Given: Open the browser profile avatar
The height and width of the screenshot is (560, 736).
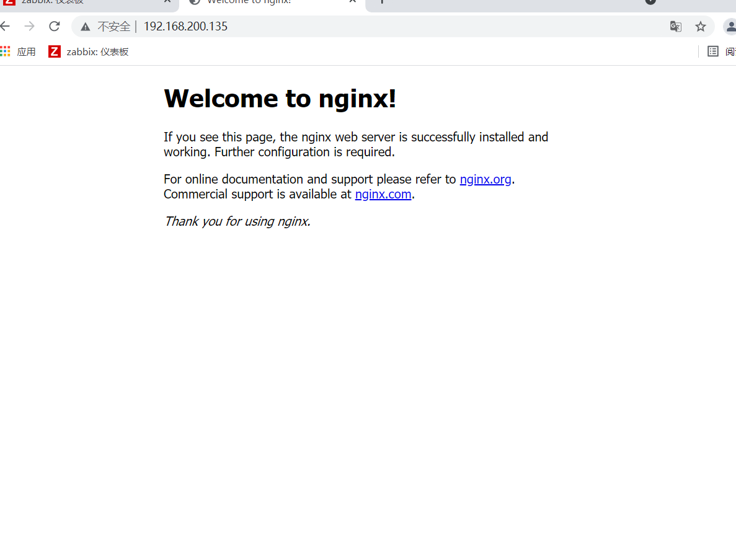Looking at the screenshot, I should point(729,27).
